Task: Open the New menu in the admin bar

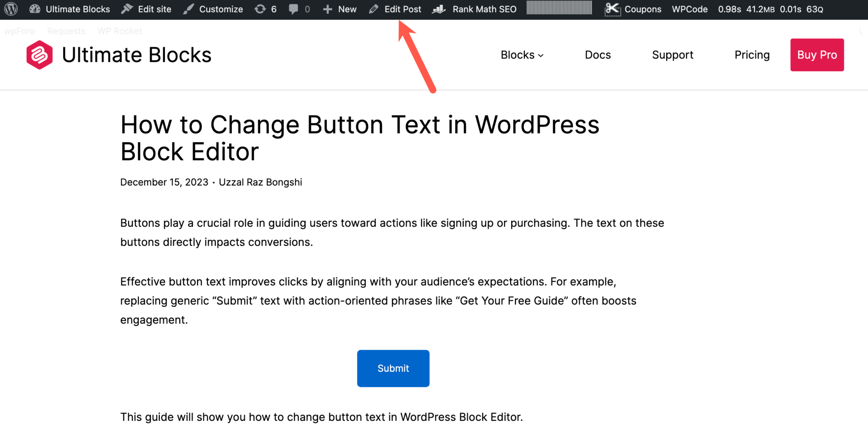Action: pos(339,9)
